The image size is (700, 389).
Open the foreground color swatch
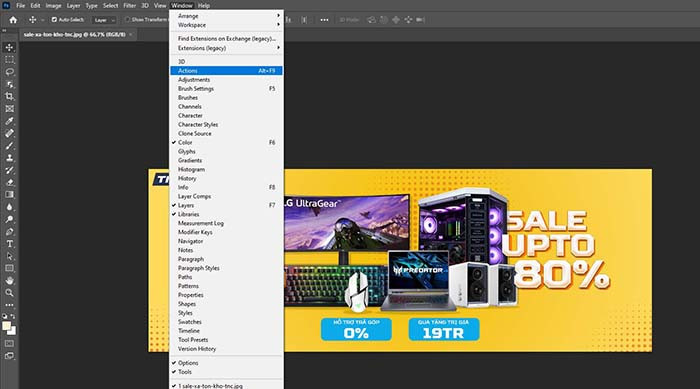pyautogui.click(x=6, y=326)
